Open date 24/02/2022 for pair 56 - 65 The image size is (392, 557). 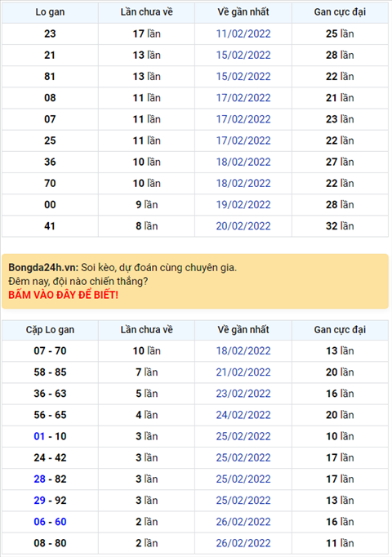(x=243, y=415)
